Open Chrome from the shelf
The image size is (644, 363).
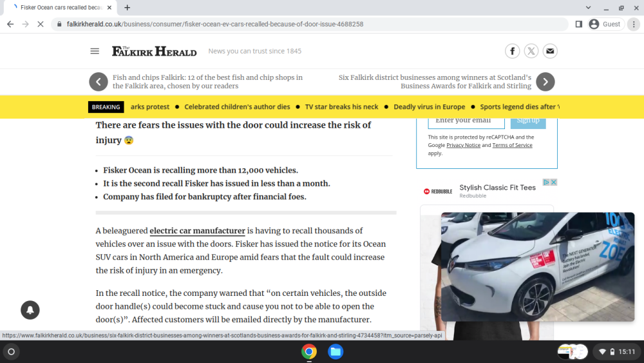tap(309, 351)
